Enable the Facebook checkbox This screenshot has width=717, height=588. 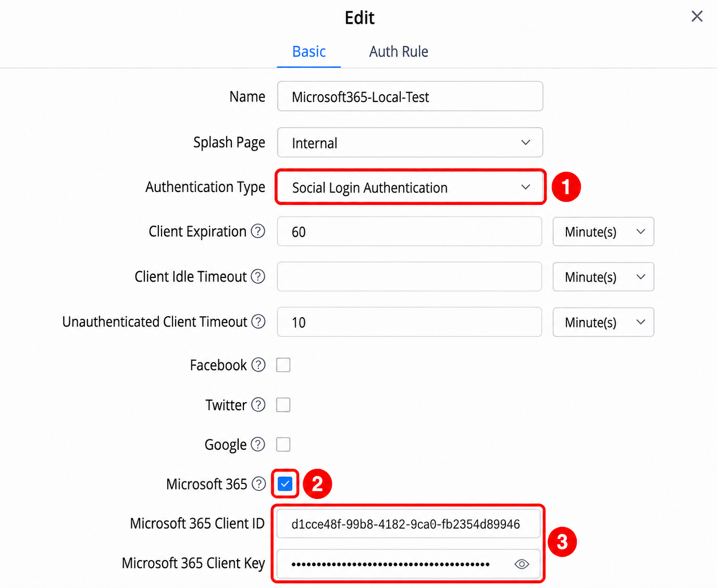[283, 365]
